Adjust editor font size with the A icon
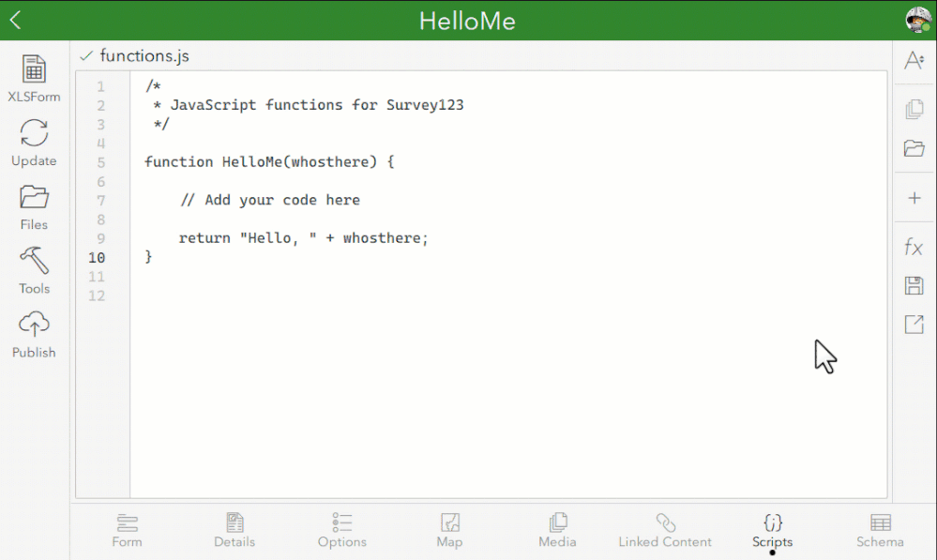This screenshot has height=560, width=937. 914,60
